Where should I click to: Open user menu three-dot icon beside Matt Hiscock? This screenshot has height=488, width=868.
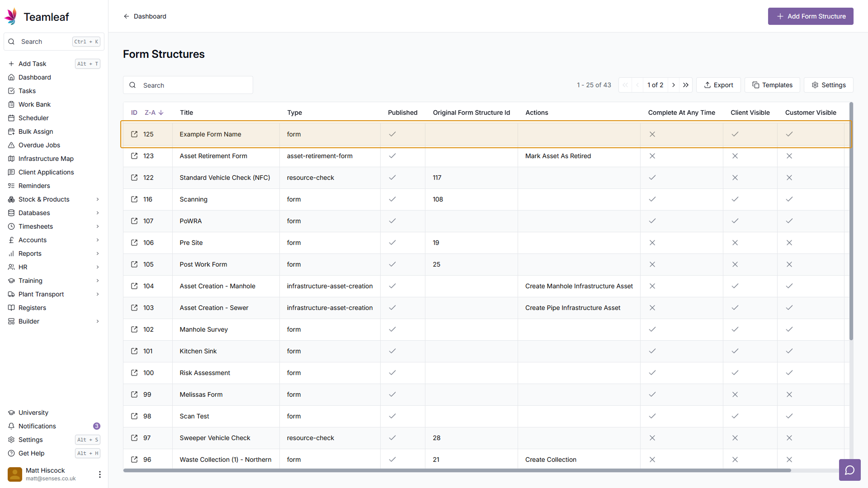(99, 474)
